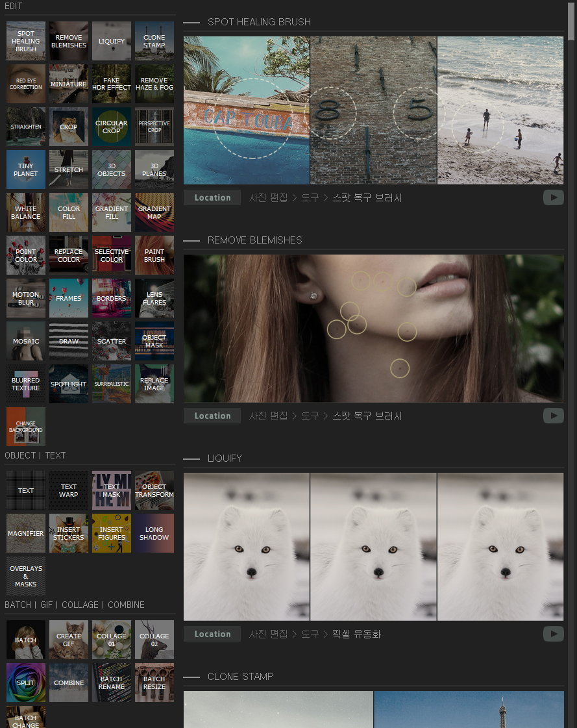Open the 3D Planes tile
The width and height of the screenshot is (577, 728).
point(154,169)
